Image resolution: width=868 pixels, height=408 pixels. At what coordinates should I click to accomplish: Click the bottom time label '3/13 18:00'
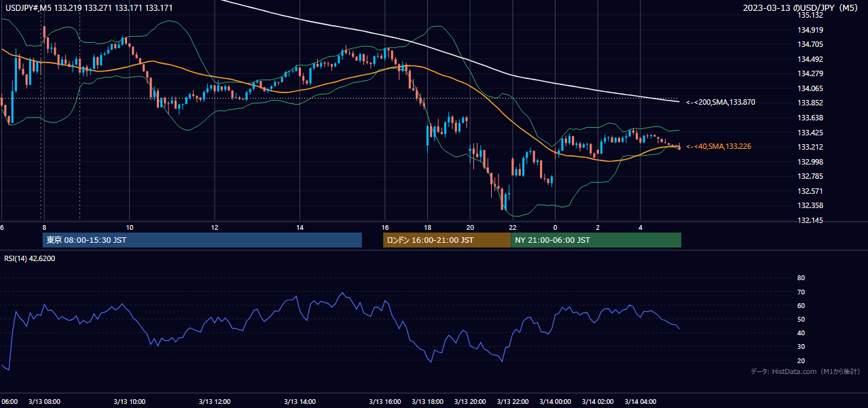click(x=428, y=402)
